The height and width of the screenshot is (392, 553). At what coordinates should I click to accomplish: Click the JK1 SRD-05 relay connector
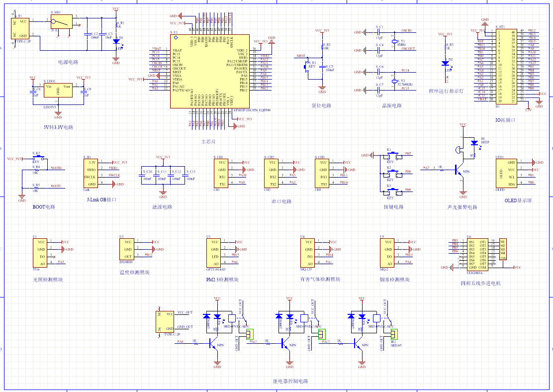click(x=394, y=333)
